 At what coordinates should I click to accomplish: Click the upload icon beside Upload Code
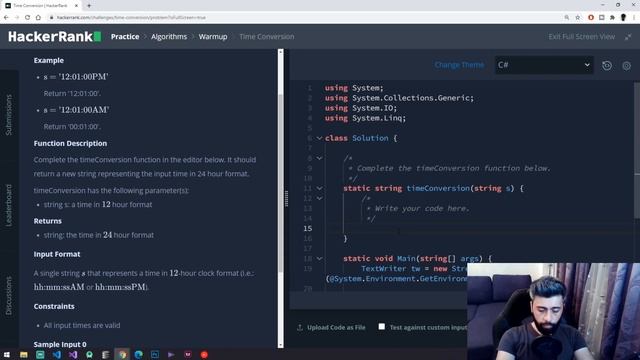(x=300, y=327)
